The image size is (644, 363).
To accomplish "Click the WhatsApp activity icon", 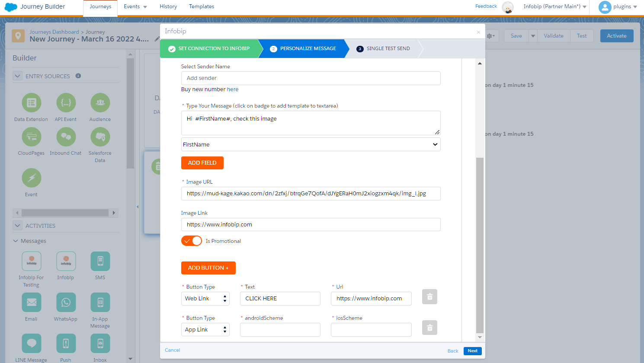I will tap(66, 302).
